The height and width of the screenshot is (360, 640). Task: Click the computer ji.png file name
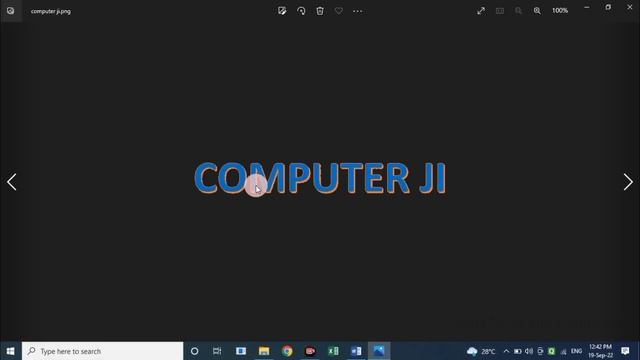coord(51,11)
